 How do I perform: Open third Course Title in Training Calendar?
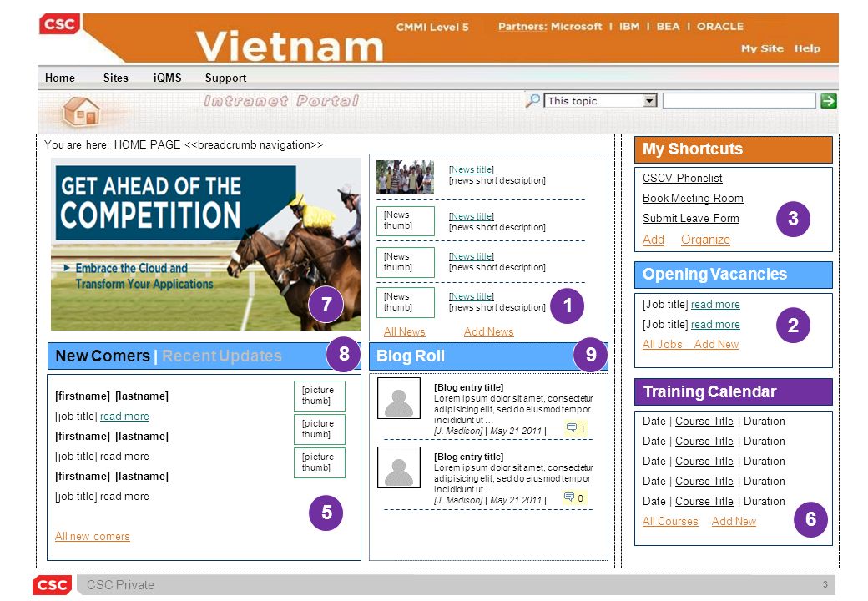point(704,461)
